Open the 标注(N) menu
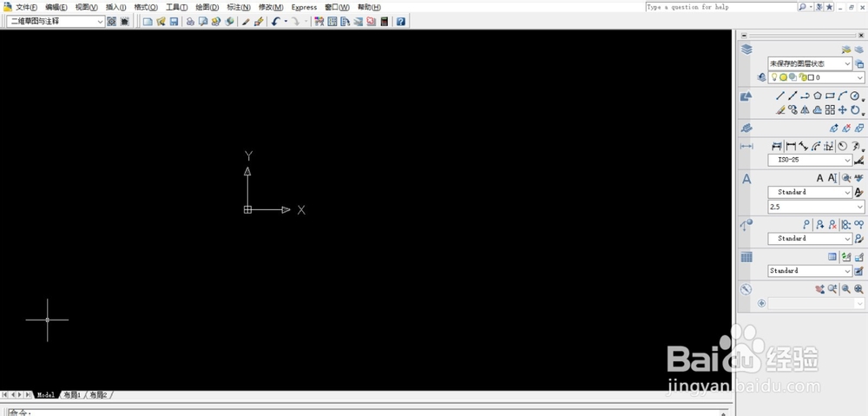 click(239, 7)
